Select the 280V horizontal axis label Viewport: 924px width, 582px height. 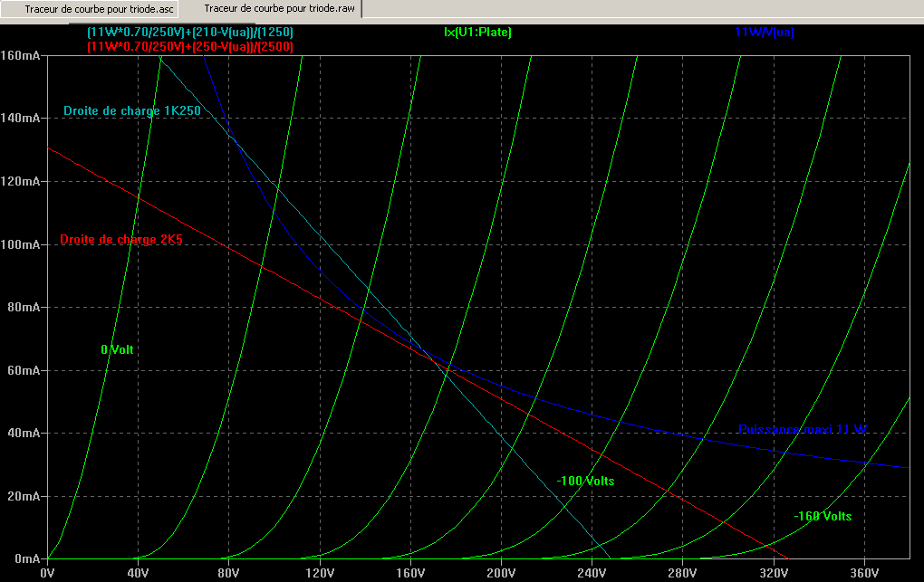click(682, 573)
